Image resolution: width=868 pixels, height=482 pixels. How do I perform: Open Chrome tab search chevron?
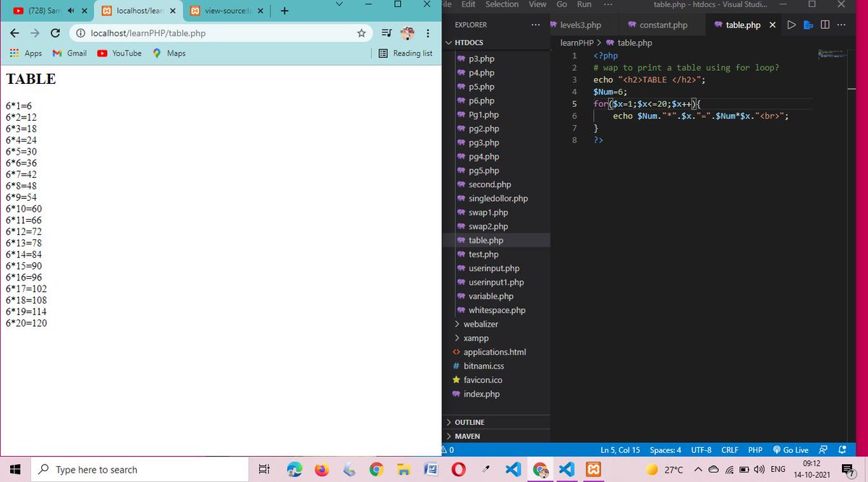click(340, 4)
